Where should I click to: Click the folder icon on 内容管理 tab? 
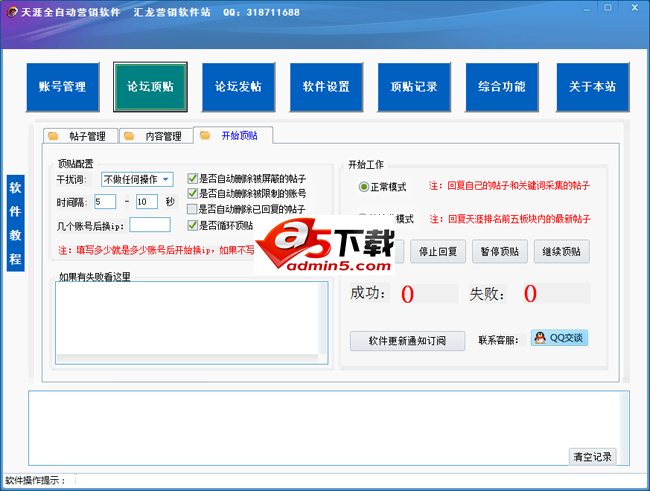pos(129,136)
